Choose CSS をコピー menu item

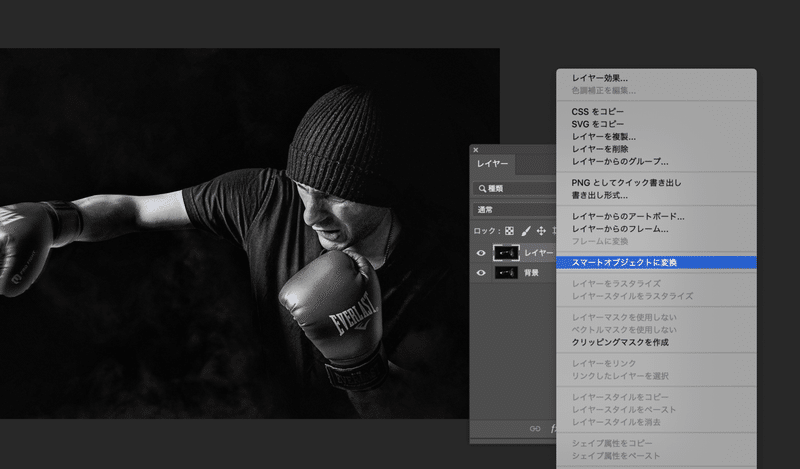(656, 111)
